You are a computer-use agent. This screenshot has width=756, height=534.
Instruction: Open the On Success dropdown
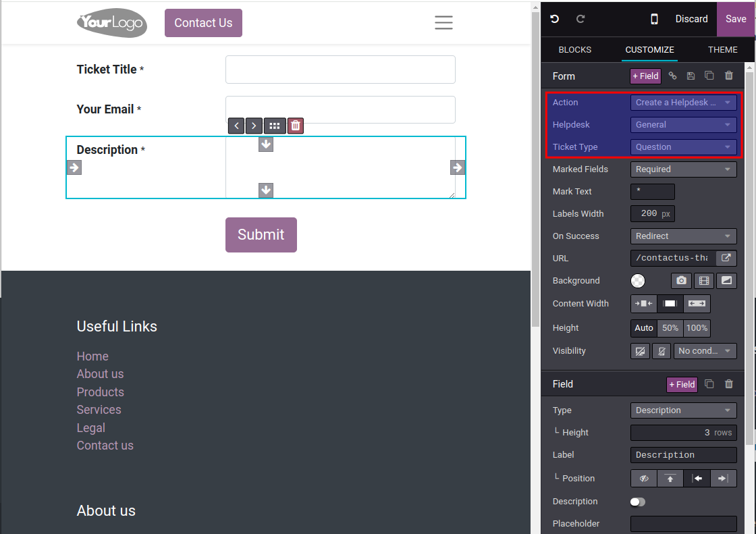(683, 236)
